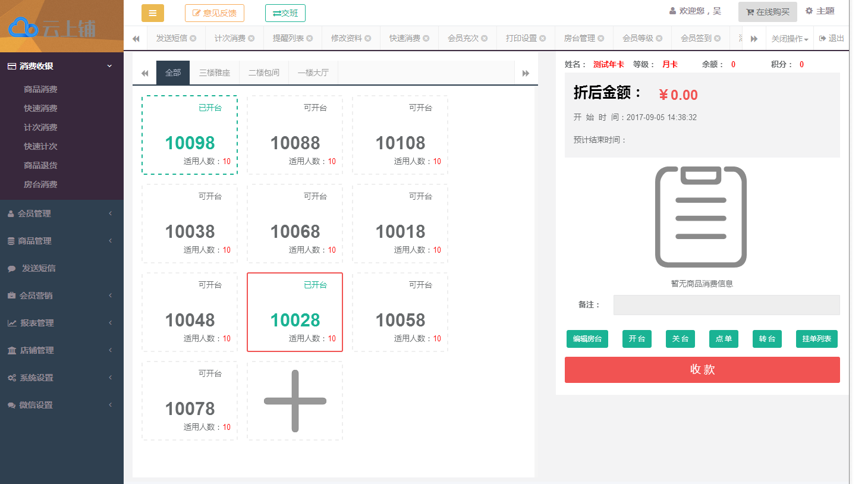Open 快速计次 sidebar item
868x484 pixels.
click(40, 146)
